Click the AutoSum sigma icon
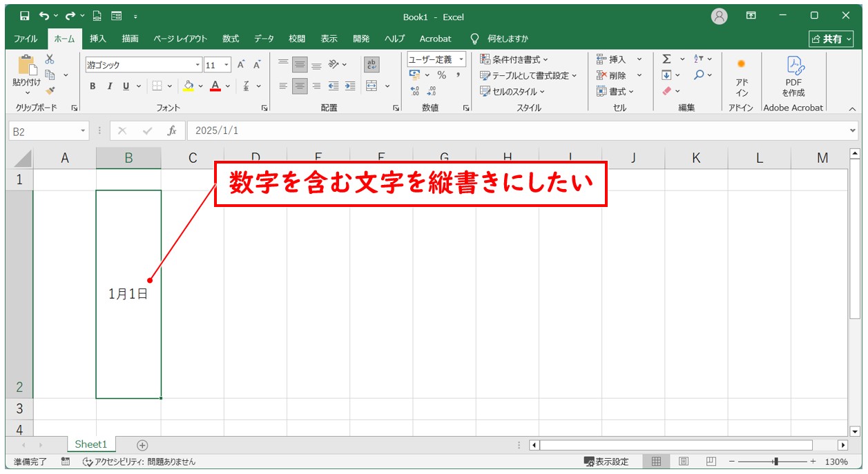Viewport: 868px width, 474px height. tap(666, 59)
